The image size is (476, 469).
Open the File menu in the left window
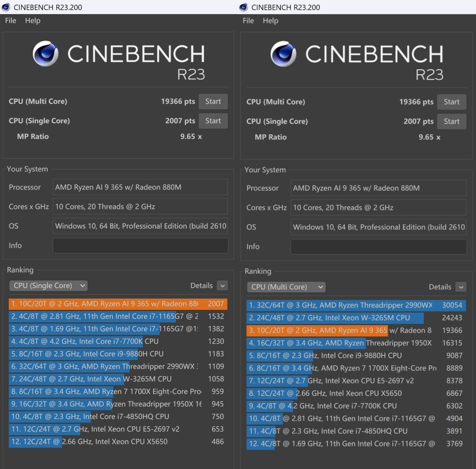(10, 20)
